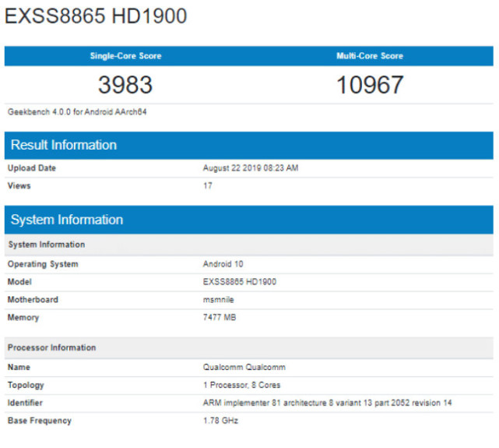Click the blue System Information section banner
Image resolution: width=499 pixels, height=448 pixels.
coord(249,220)
